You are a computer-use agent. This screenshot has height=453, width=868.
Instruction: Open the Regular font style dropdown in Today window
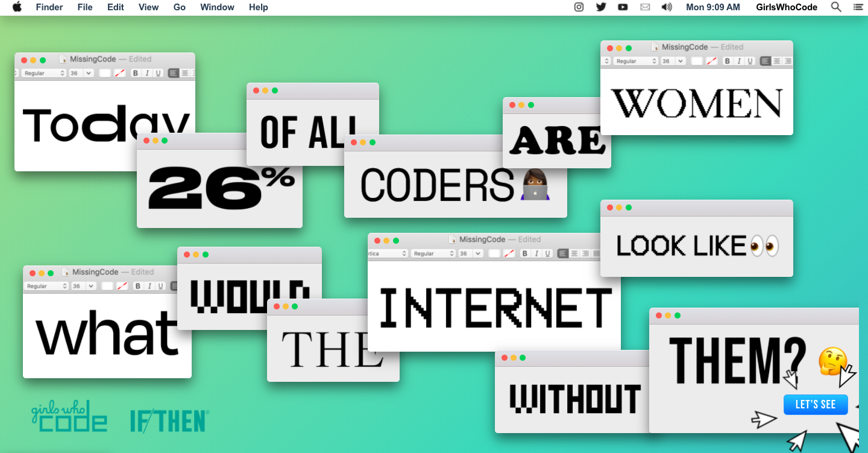click(x=43, y=73)
